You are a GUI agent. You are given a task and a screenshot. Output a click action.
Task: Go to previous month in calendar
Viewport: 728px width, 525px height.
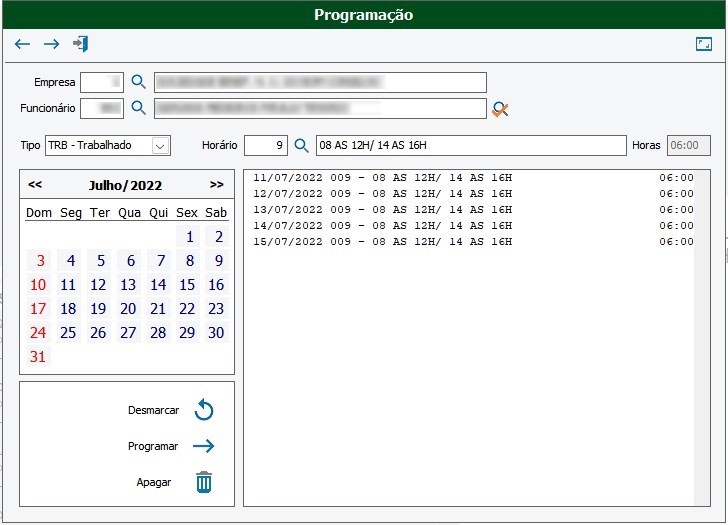[x=35, y=185]
